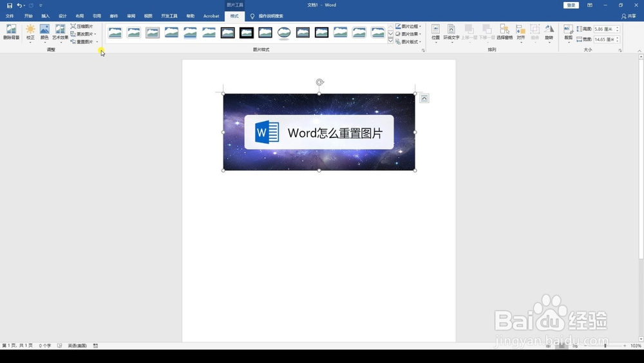The height and width of the screenshot is (363, 644).
Task: Open the Size group dialog launcher
Action: point(620,50)
